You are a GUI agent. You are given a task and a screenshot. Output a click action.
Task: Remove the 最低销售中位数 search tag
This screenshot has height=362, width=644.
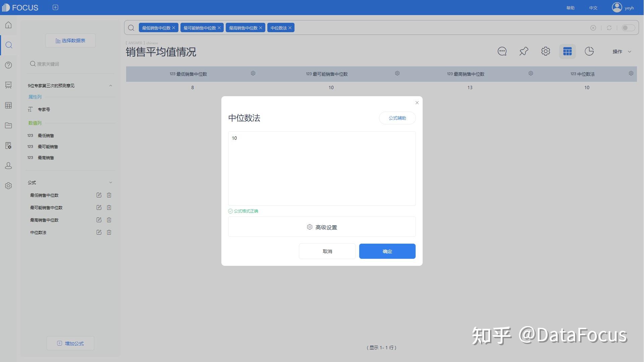pos(173,28)
